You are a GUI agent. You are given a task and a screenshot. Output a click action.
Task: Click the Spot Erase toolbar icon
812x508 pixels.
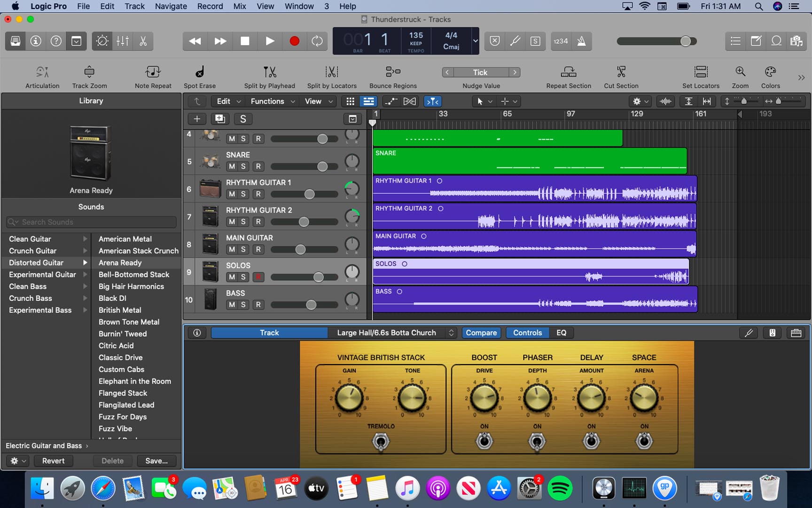click(x=200, y=72)
